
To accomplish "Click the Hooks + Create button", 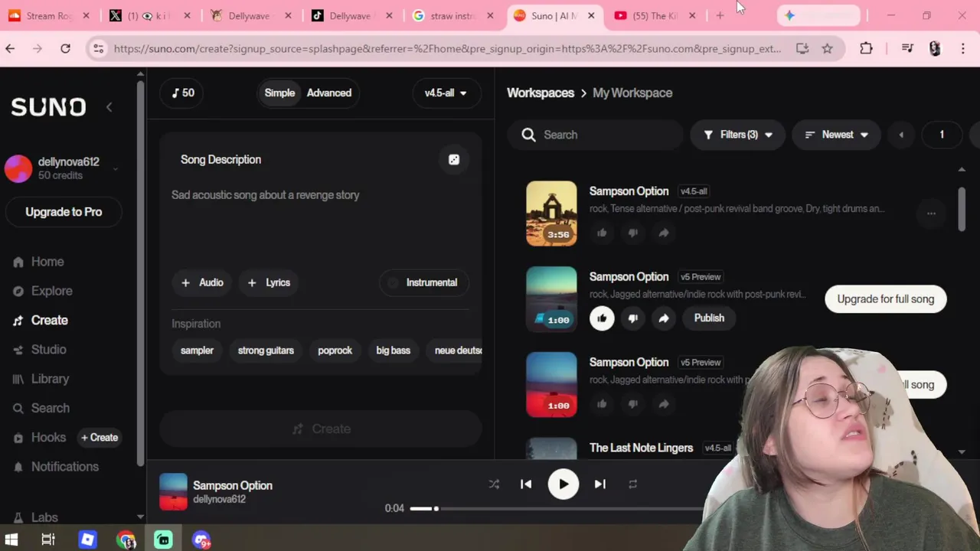I will tap(100, 438).
